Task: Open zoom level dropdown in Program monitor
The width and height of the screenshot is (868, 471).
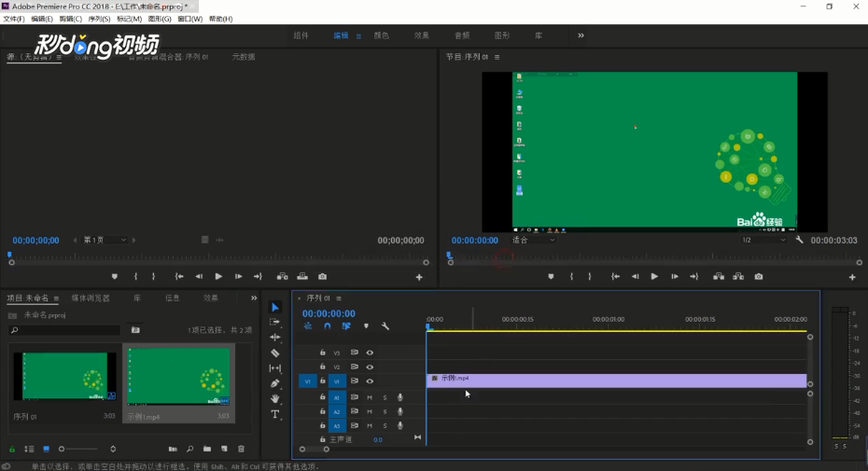Action: click(x=533, y=241)
